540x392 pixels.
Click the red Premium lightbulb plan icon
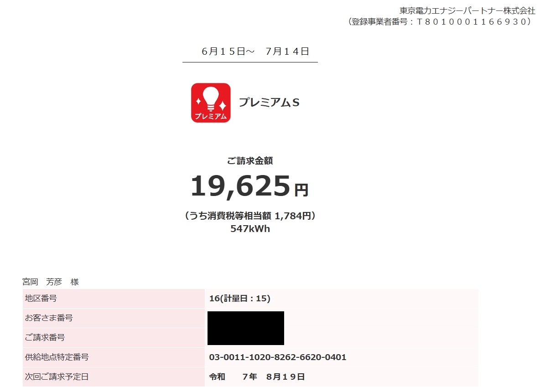click(x=211, y=103)
